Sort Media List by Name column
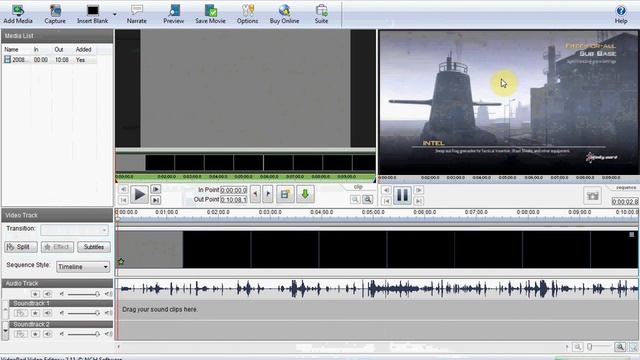This screenshot has width=640, height=360. coord(11,49)
